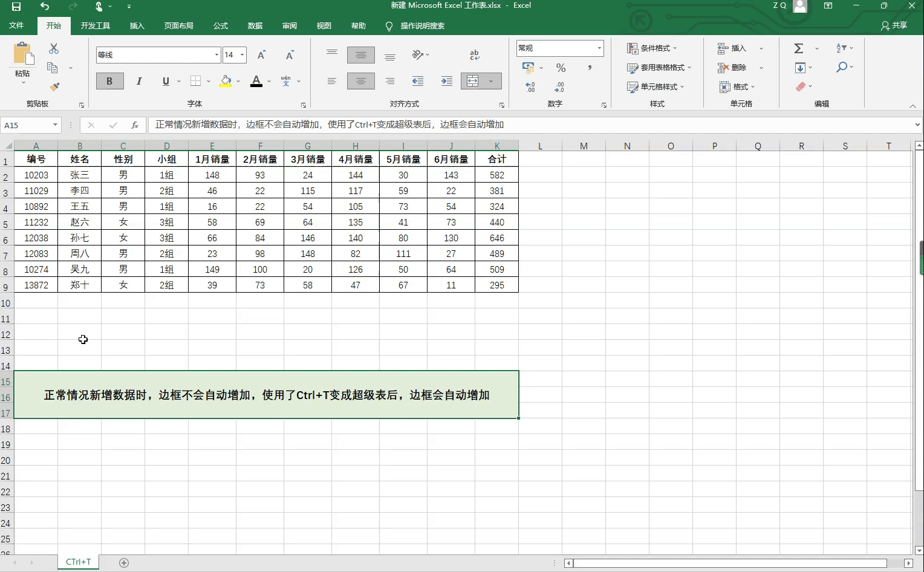This screenshot has height=572, width=924.
Task: Toggle italic formatting
Action: point(139,81)
